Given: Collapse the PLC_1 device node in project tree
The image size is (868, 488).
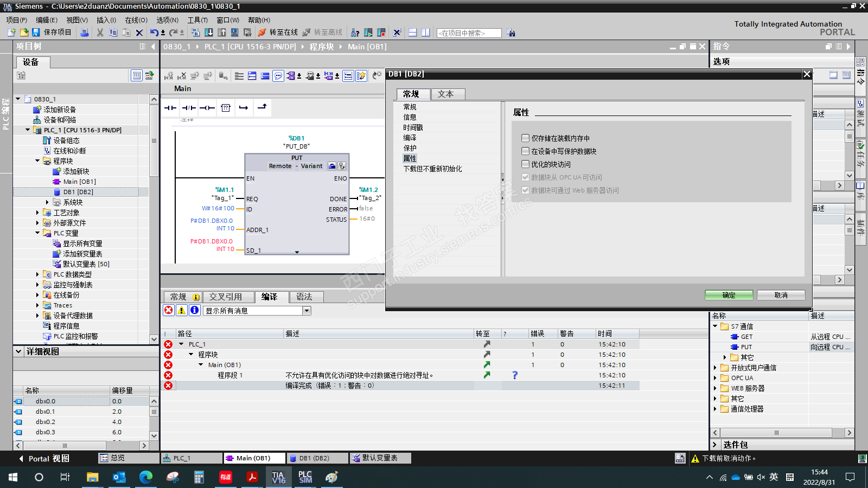Looking at the screenshot, I should 28,130.
